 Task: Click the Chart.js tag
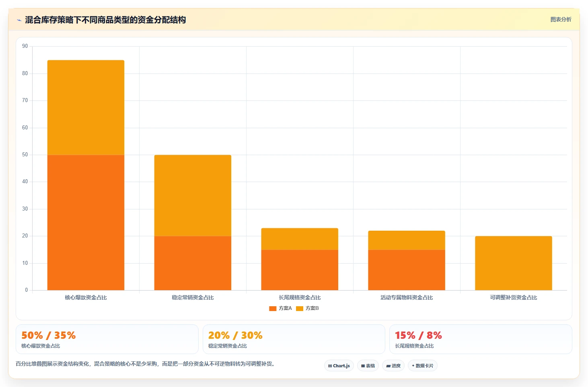339,366
